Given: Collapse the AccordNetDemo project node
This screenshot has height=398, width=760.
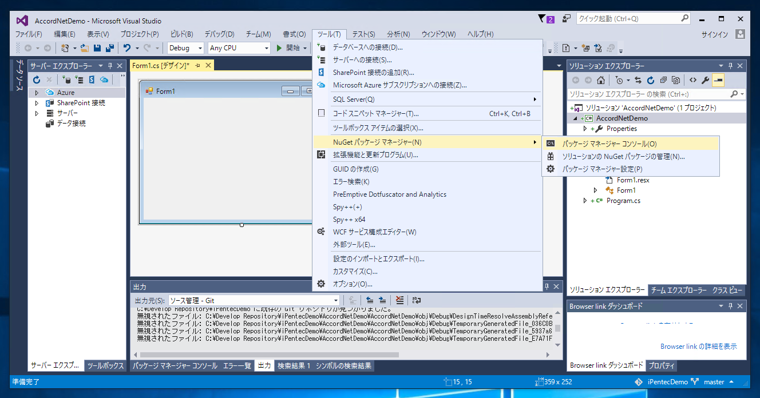Looking at the screenshot, I should (x=575, y=118).
